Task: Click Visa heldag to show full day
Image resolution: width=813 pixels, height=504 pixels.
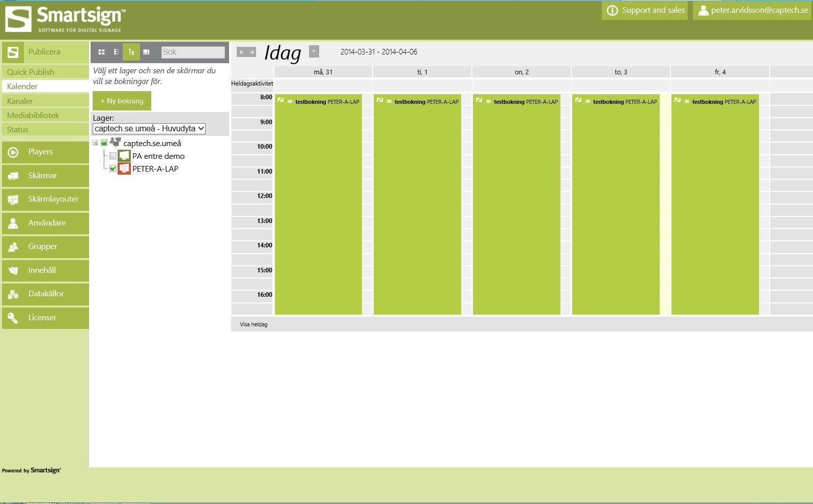Action: click(254, 324)
